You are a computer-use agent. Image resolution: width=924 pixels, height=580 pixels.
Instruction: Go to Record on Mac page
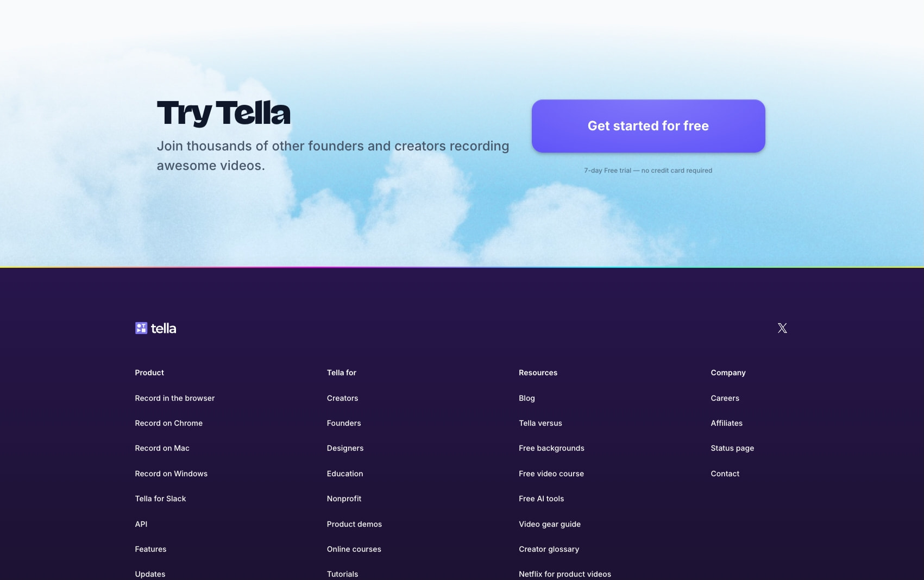(x=162, y=448)
